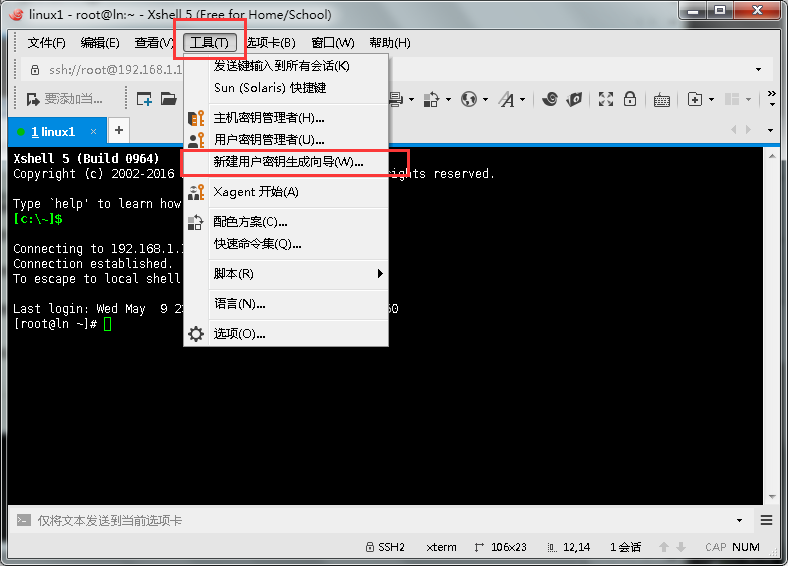The height and width of the screenshot is (566, 788).
Task: Open font dropdown arrow
Action: 522,100
